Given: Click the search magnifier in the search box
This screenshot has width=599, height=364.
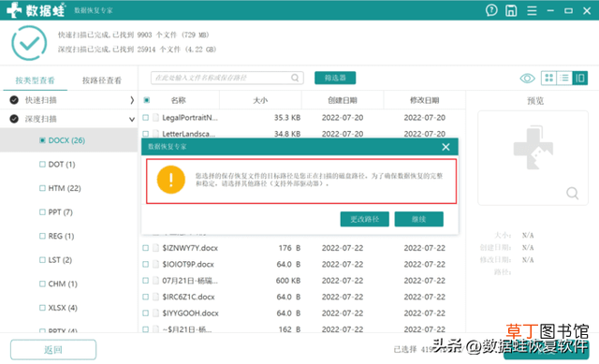Looking at the screenshot, I should pyautogui.click(x=295, y=78).
